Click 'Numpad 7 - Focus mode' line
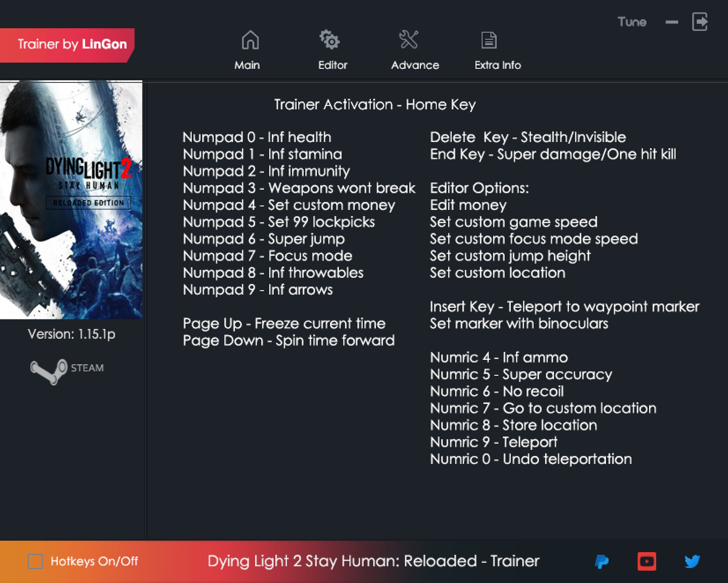This screenshot has height=583, width=728. (x=268, y=256)
